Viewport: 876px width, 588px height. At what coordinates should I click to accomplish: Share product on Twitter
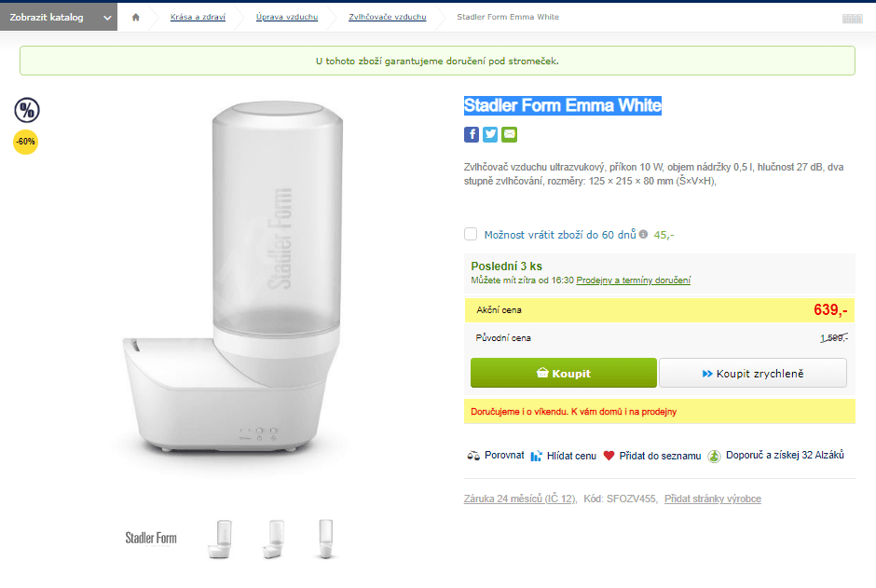(x=490, y=134)
